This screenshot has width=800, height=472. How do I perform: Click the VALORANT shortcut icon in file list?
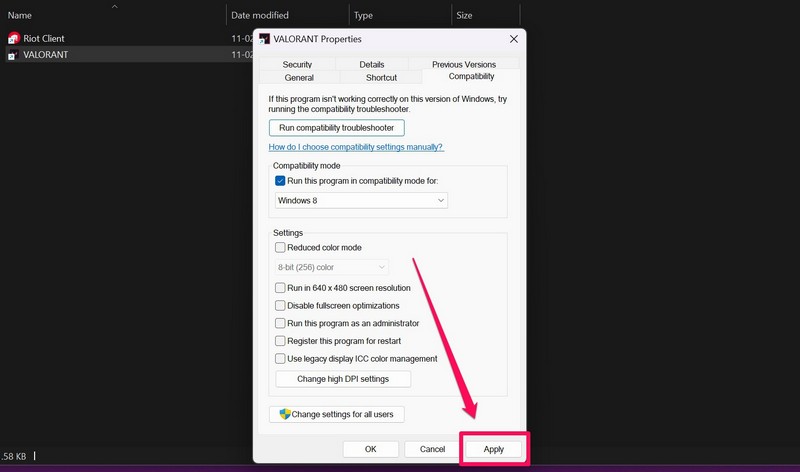14,55
